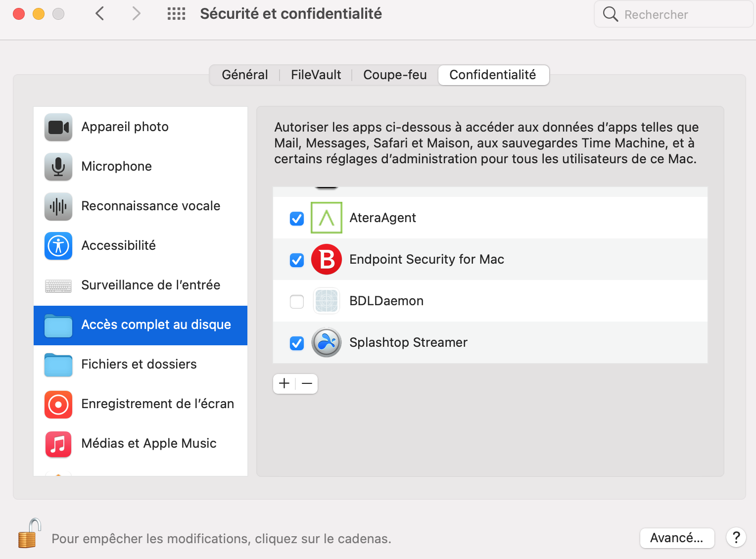
Task: Open Accessibilité privacy category icon
Action: coord(58,246)
